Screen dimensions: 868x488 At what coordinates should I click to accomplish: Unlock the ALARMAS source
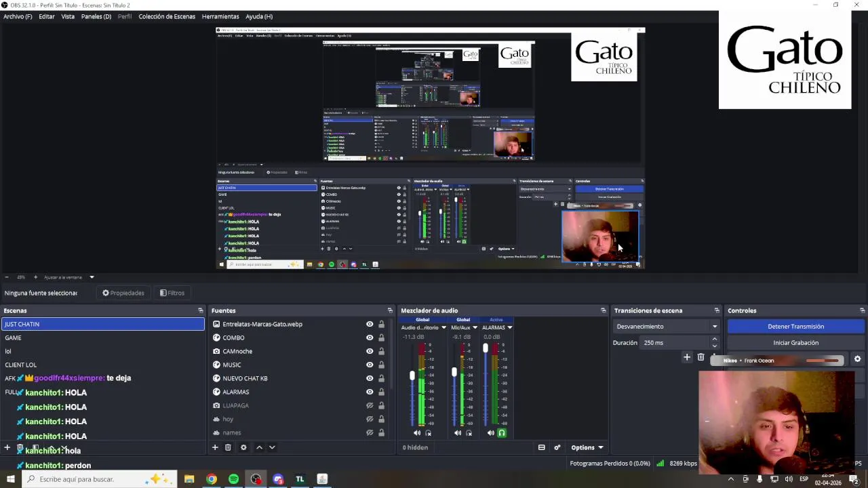click(381, 392)
